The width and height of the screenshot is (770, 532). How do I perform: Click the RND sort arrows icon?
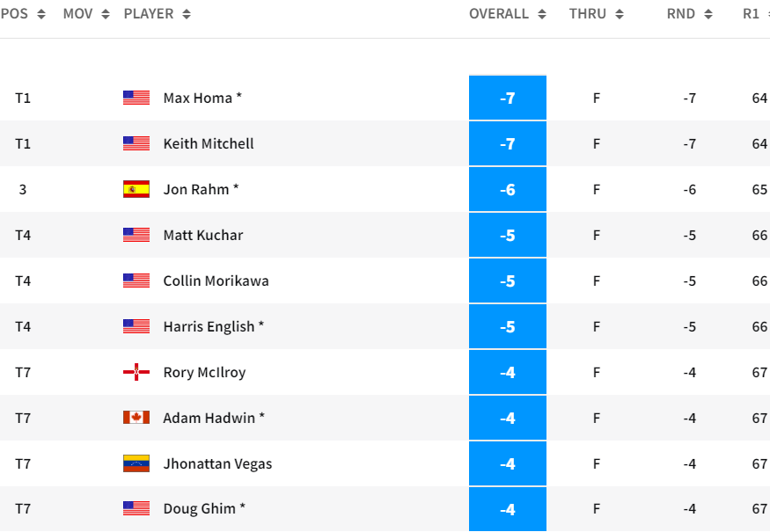click(x=708, y=14)
